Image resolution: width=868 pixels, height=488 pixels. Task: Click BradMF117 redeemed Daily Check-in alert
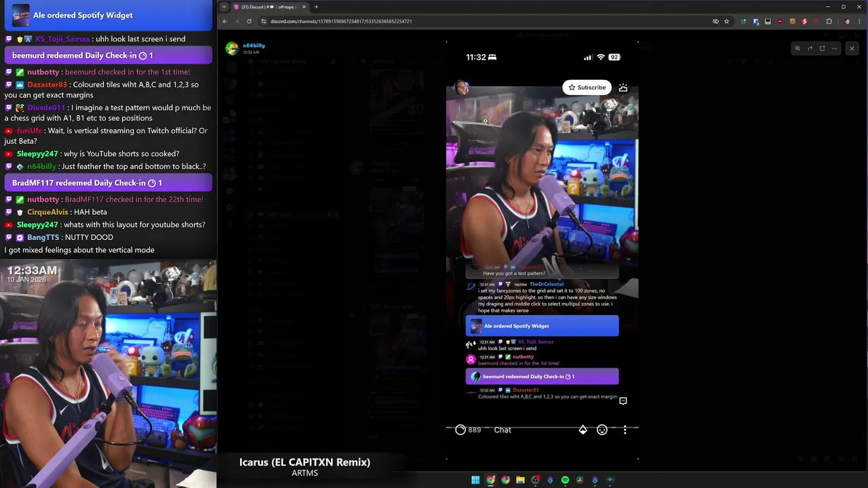coord(108,183)
